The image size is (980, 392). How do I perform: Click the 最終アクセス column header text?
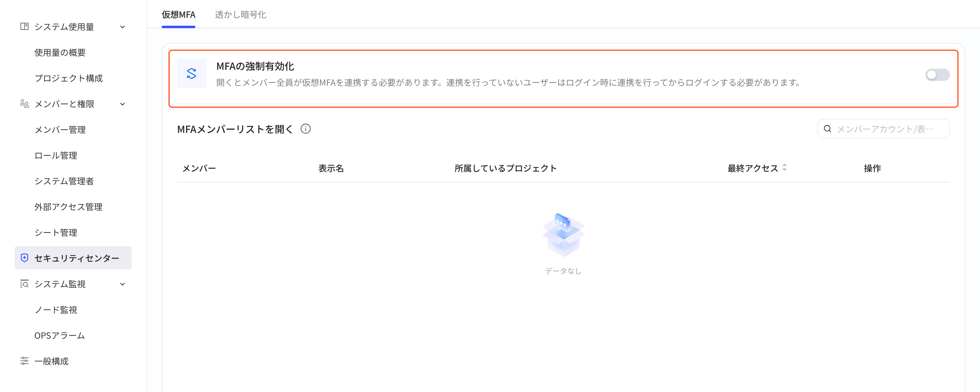(x=753, y=168)
